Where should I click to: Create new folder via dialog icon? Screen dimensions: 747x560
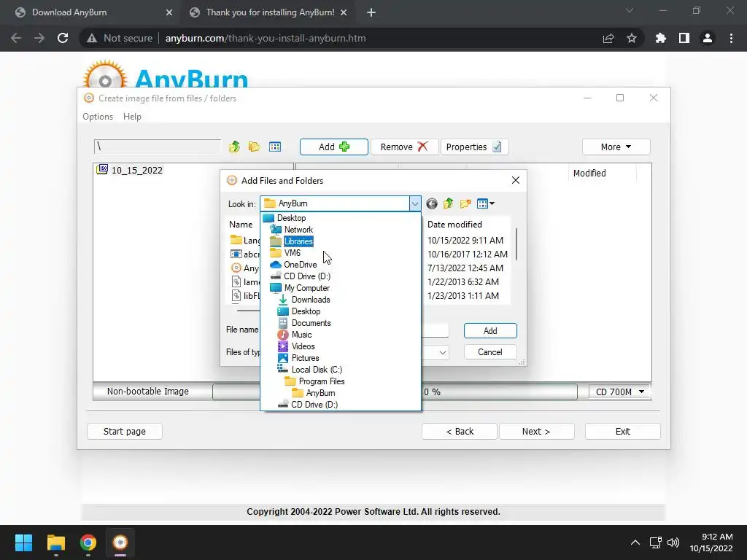coord(465,204)
